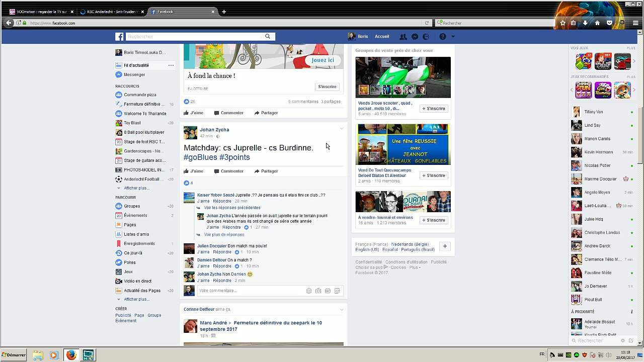Like Julien Docquier's comment
This screenshot has width=644, height=362.
(x=203, y=252)
